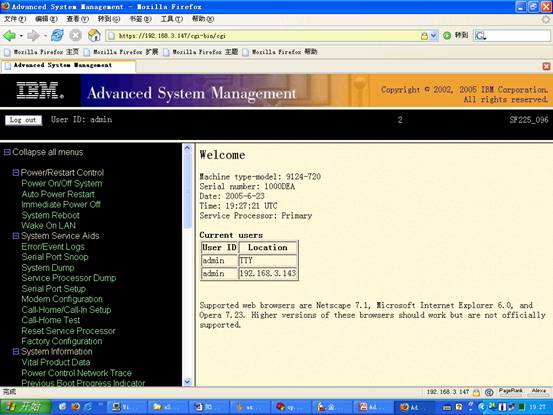Open the Home page icon
553x415 pixels.
tap(94, 35)
